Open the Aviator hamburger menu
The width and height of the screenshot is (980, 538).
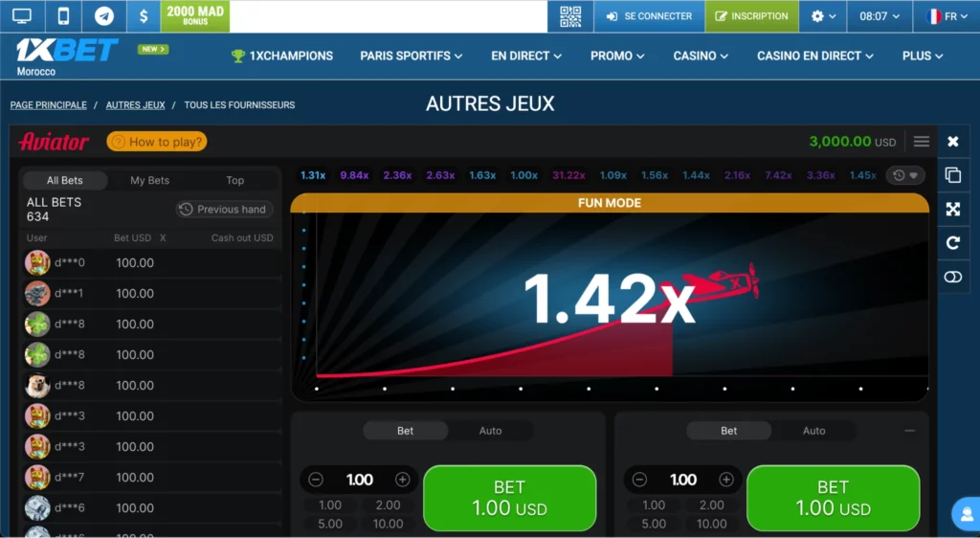[922, 142]
